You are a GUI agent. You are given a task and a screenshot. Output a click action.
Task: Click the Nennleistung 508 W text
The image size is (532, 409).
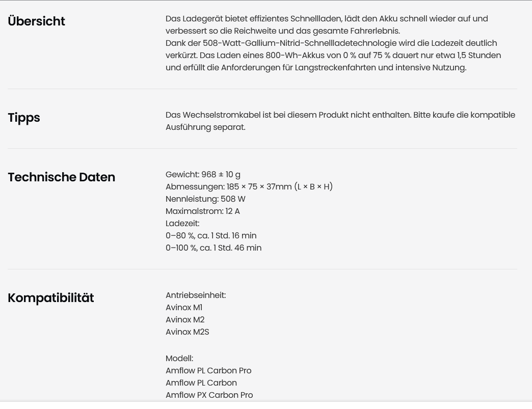[205, 199]
